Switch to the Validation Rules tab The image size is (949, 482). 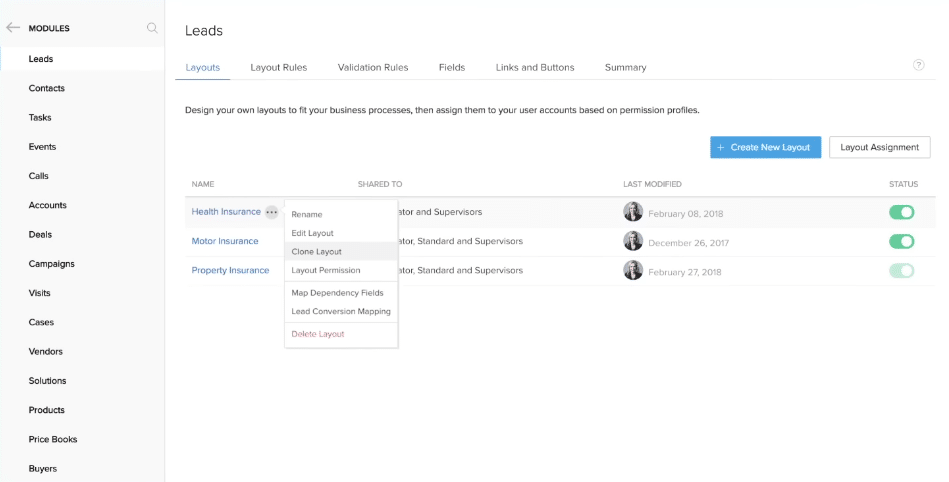pos(373,67)
